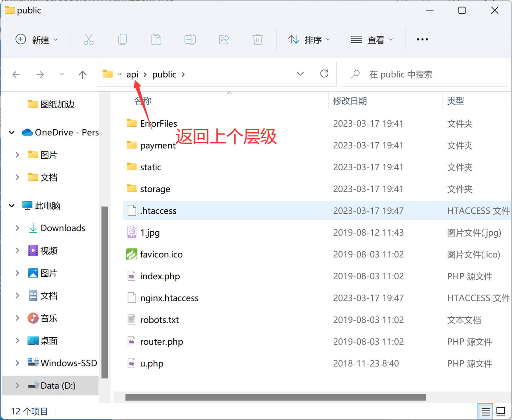Collapse the 此电脑 tree node
The width and height of the screenshot is (512, 420).
(x=12, y=205)
